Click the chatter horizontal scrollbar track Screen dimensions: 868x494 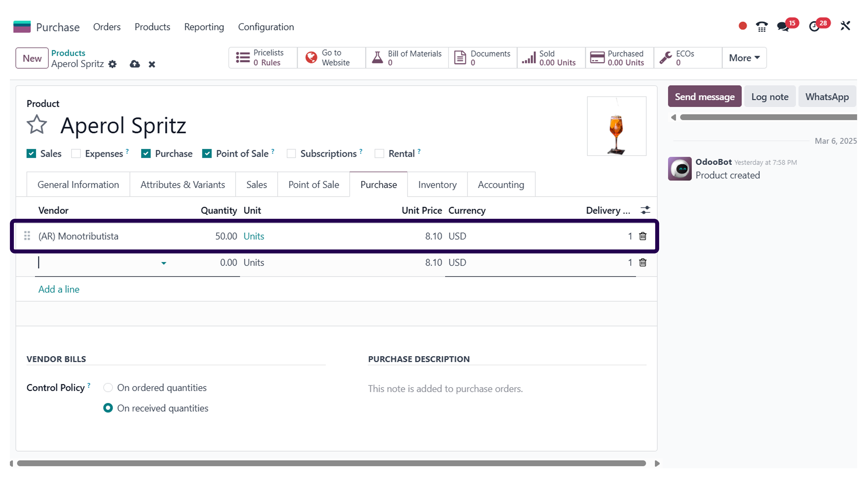(x=768, y=117)
